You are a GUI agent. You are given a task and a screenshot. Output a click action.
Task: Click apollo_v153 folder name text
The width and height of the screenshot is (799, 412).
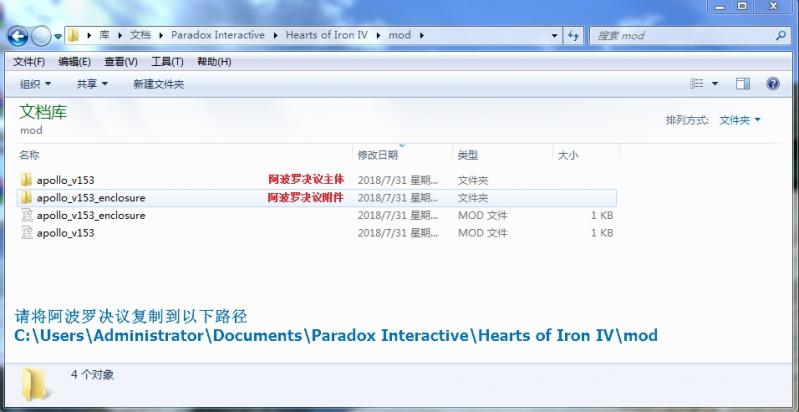coord(65,180)
